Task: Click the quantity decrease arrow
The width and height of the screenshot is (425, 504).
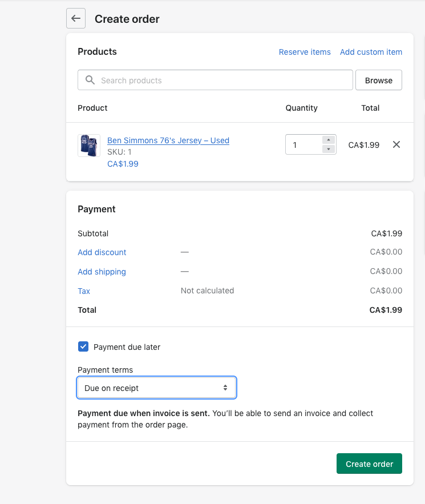Action: (x=328, y=150)
